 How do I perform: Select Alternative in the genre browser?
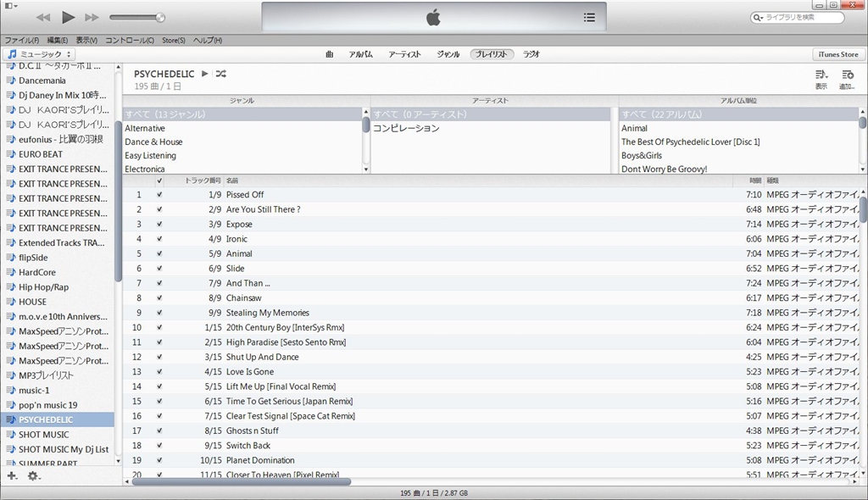(145, 128)
